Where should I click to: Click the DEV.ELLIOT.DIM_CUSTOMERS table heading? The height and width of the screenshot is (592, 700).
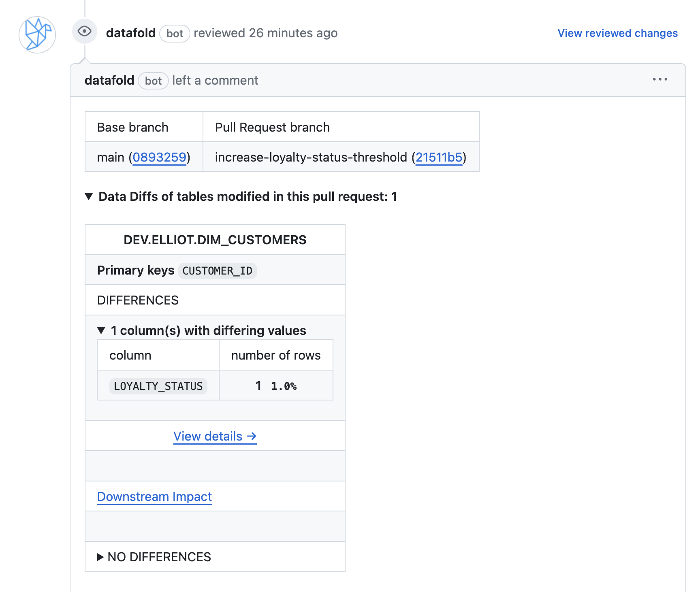click(215, 240)
